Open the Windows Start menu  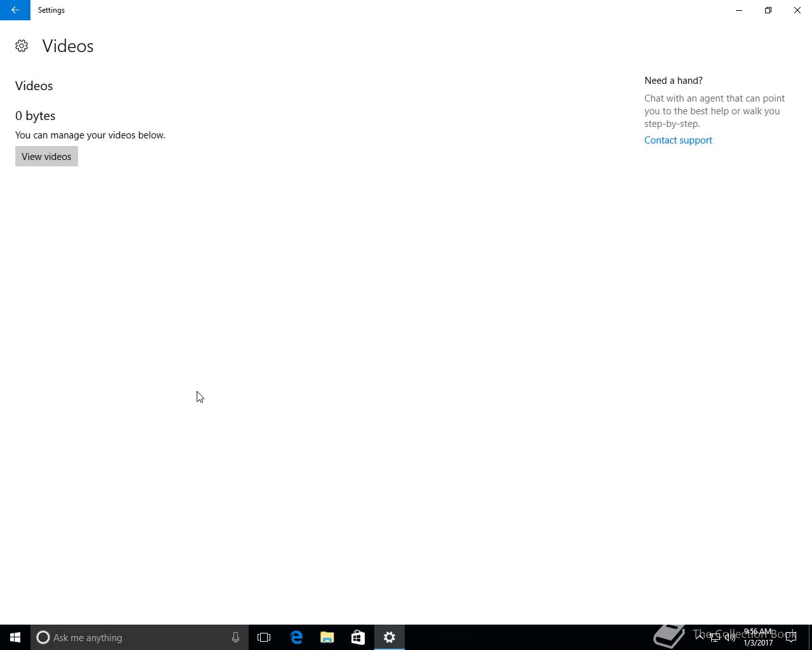15,637
